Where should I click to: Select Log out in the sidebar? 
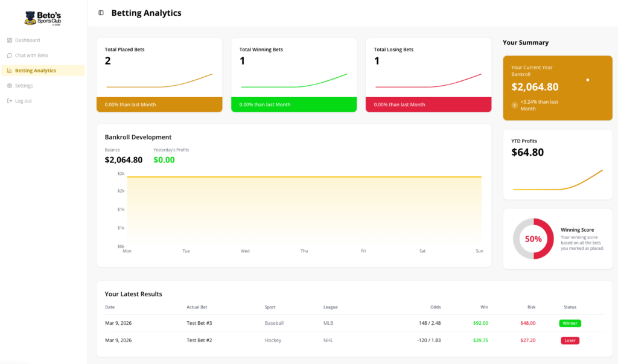coord(24,101)
